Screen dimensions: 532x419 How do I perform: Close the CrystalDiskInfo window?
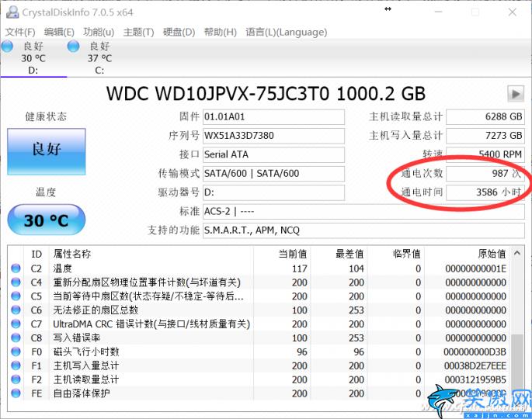click(x=513, y=12)
